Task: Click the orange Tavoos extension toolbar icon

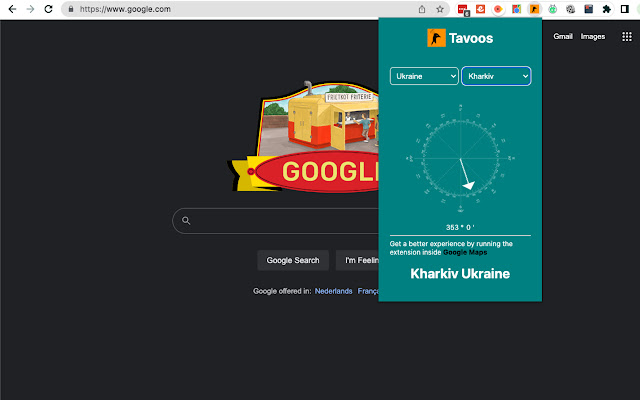Action: coord(534,9)
